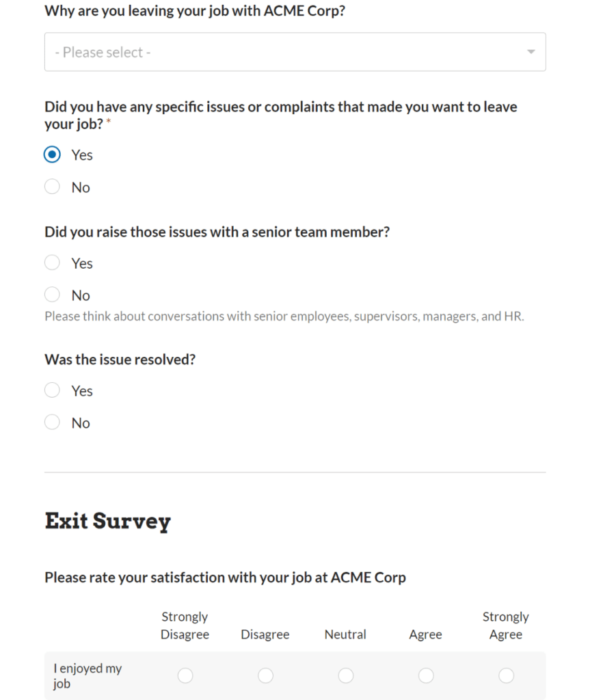Rate 'I enjoyed my job' as Strongly Agree
This screenshot has height=700, width=590.
[x=506, y=675]
